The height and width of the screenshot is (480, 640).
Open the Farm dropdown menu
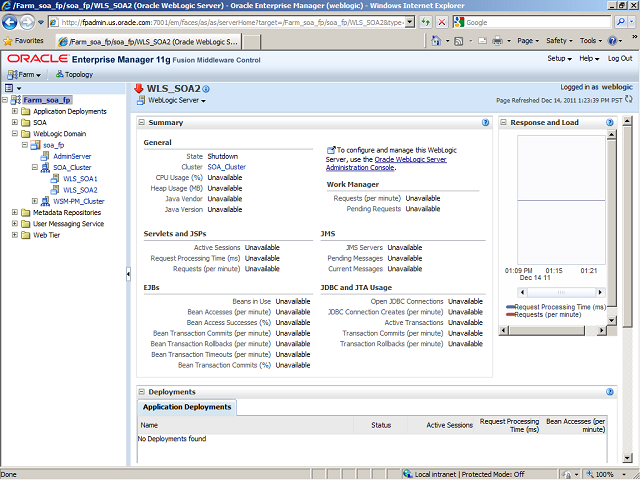24,74
